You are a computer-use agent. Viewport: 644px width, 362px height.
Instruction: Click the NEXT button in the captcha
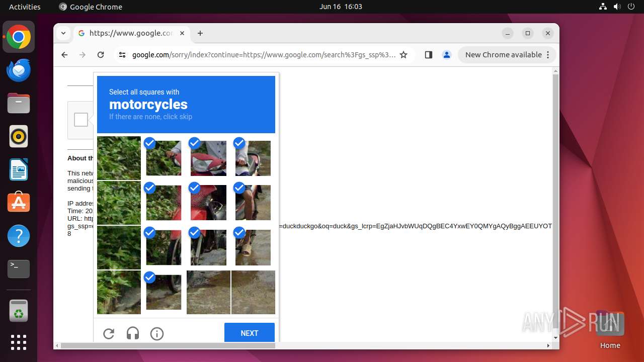[x=250, y=333]
